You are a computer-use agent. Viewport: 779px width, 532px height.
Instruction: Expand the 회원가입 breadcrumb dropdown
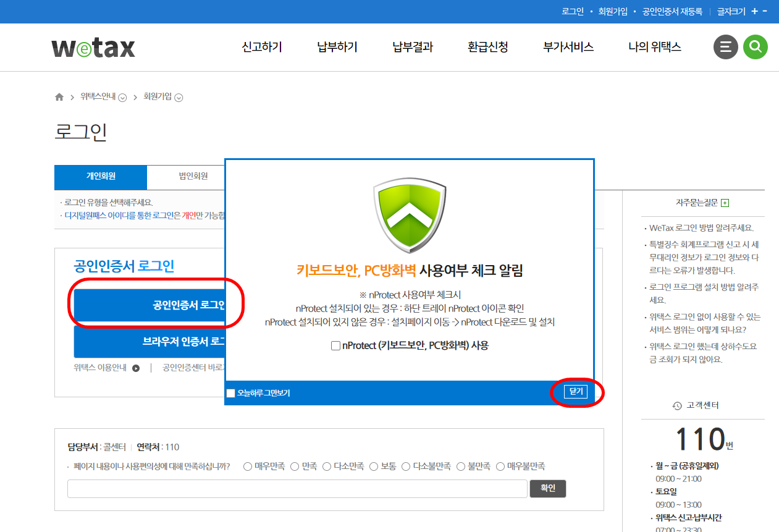(x=179, y=98)
